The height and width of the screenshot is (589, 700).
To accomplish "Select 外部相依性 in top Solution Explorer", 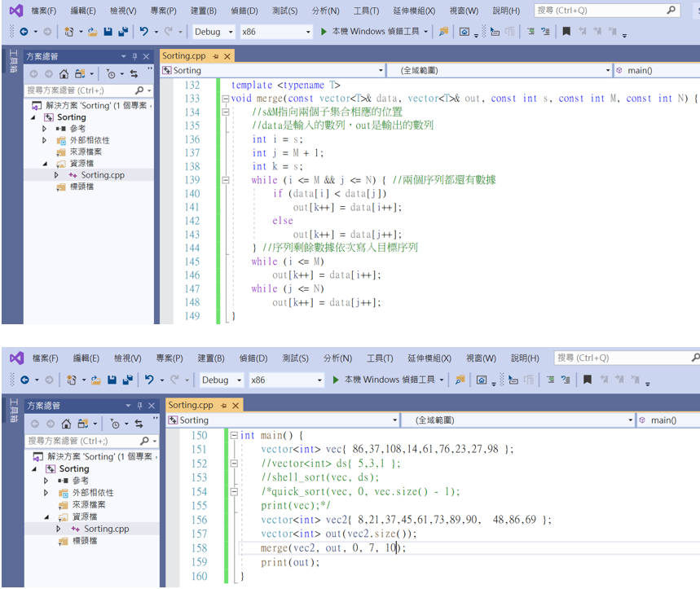I will click(x=90, y=140).
